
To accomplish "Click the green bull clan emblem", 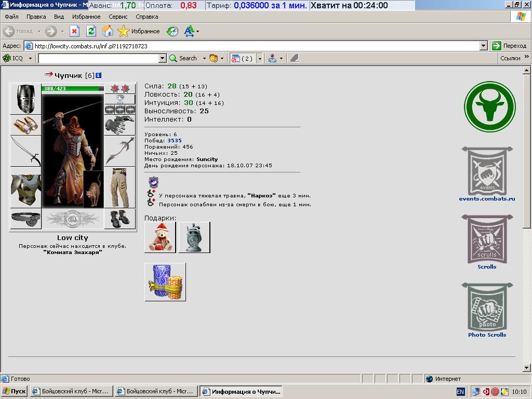I will tap(489, 107).
